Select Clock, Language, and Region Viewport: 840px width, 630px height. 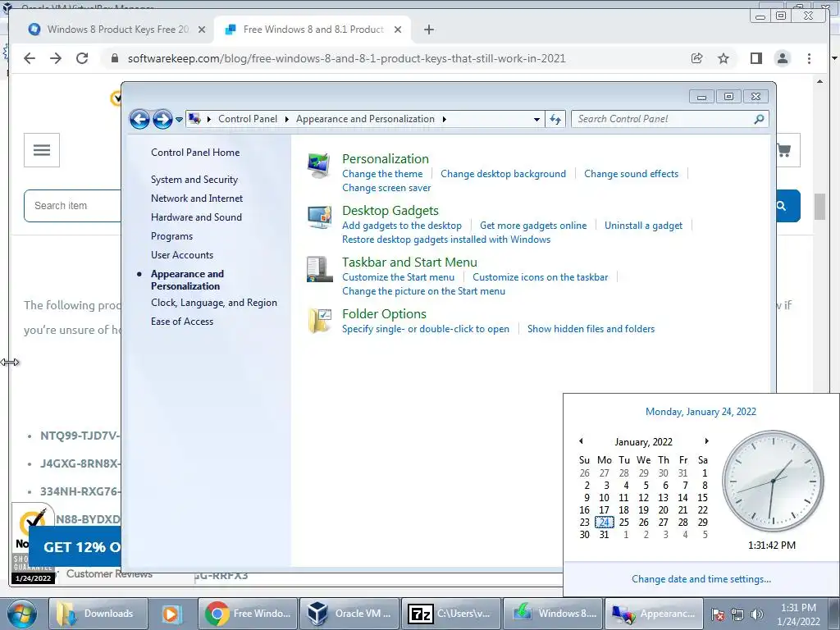pyautogui.click(x=214, y=303)
